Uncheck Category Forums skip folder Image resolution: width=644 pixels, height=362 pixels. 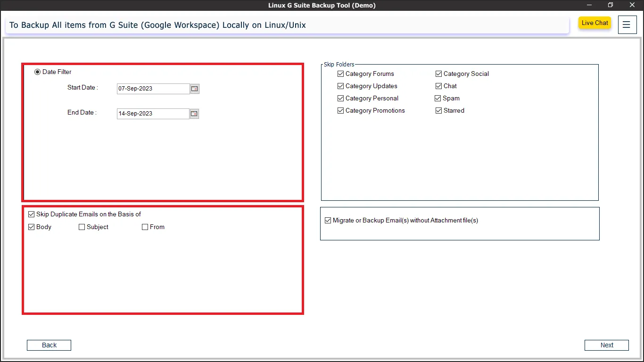click(341, 74)
